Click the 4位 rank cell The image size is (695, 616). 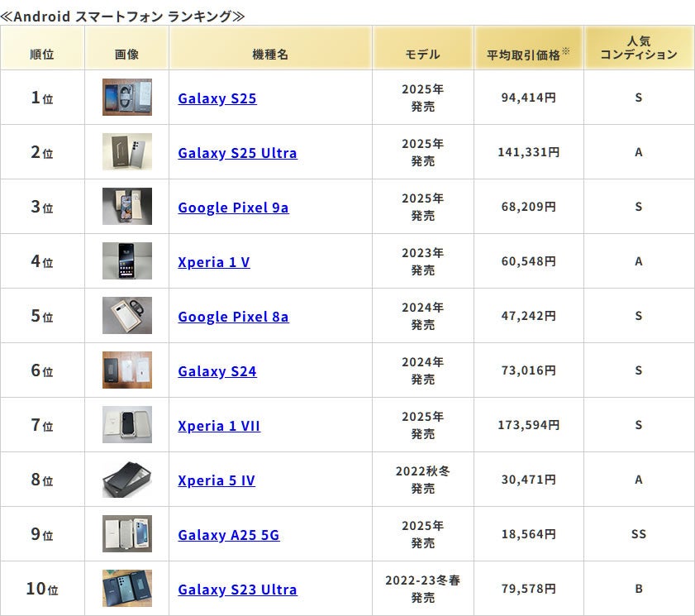coord(42,261)
